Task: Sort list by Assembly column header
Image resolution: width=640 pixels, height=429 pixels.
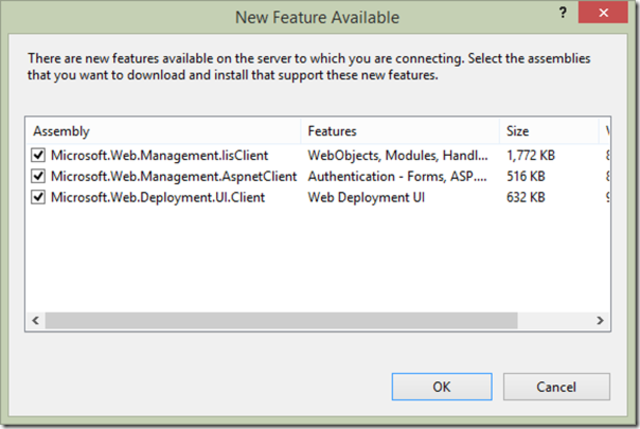Action: tap(163, 131)
